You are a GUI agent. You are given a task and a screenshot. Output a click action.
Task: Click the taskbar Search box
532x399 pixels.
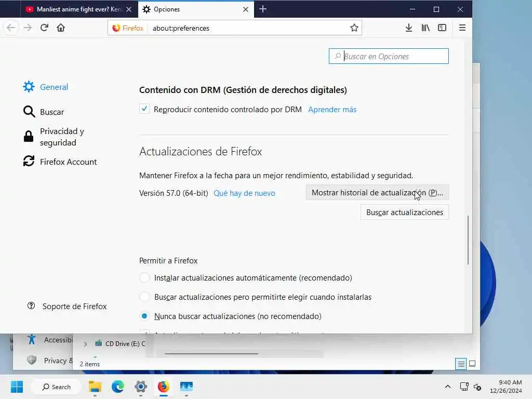56,387
